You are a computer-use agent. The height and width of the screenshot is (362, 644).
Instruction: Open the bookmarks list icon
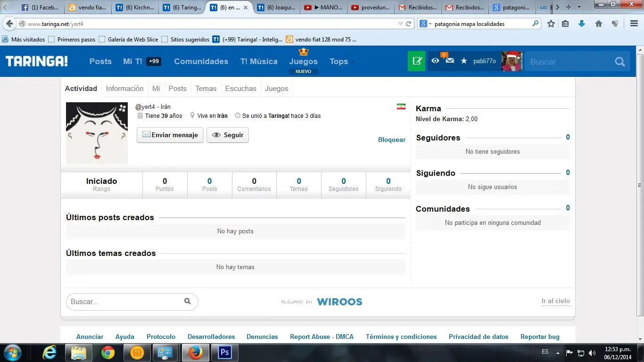point(565,24)
